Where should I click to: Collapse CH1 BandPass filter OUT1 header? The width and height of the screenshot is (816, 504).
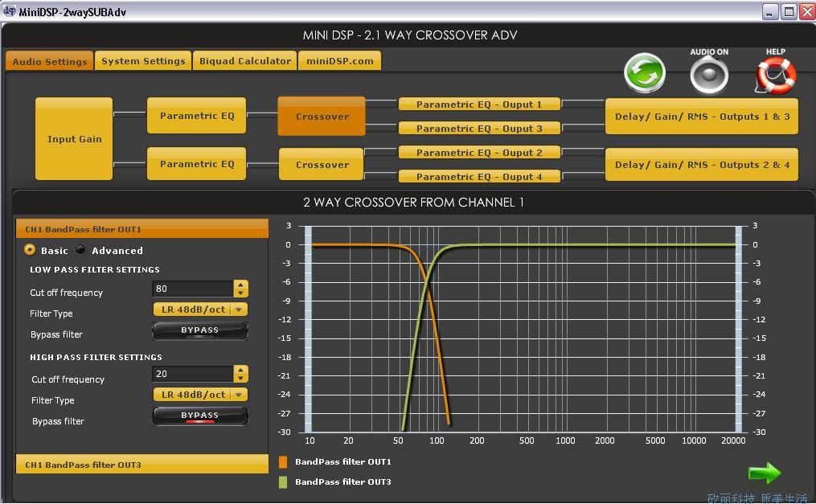coord(142,229)
